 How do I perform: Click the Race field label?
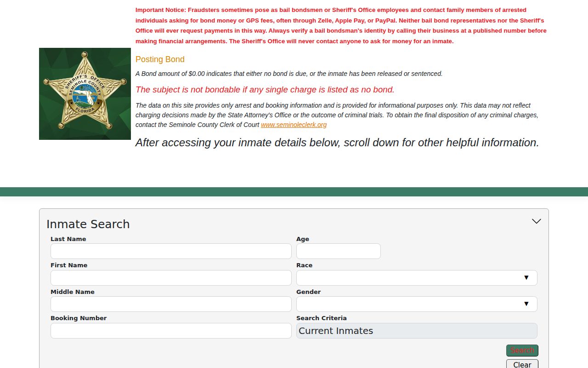[305, 265]
